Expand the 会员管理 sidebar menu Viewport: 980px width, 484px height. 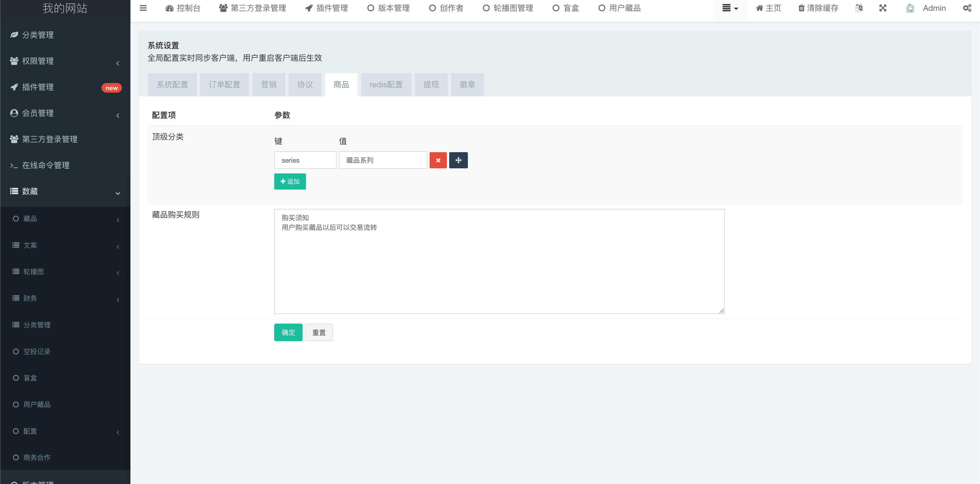65,113
